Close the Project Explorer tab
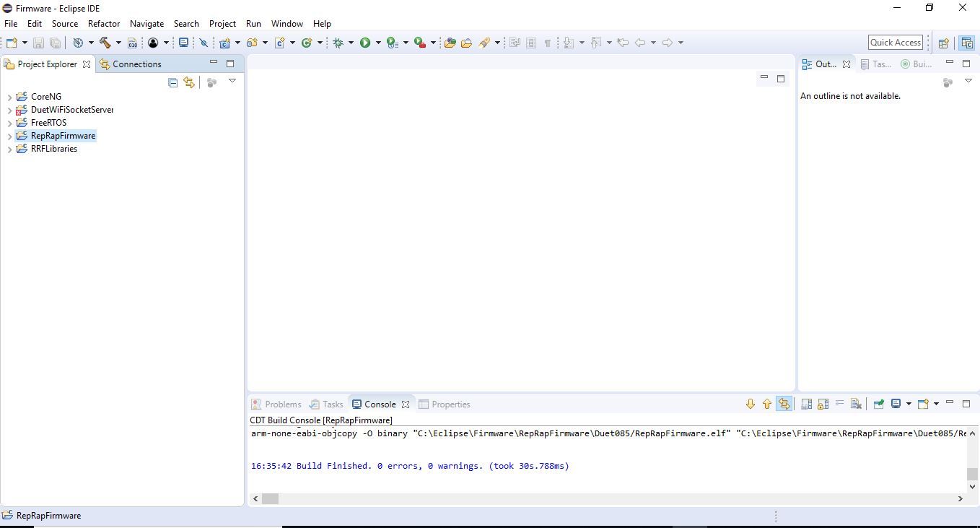Image resolution: width=980 pixels, height=528 pixels. (x=87, y=64)
